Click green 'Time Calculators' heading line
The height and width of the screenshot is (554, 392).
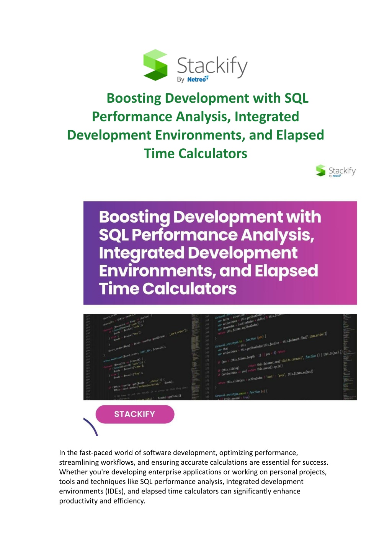tap(195, 154)
